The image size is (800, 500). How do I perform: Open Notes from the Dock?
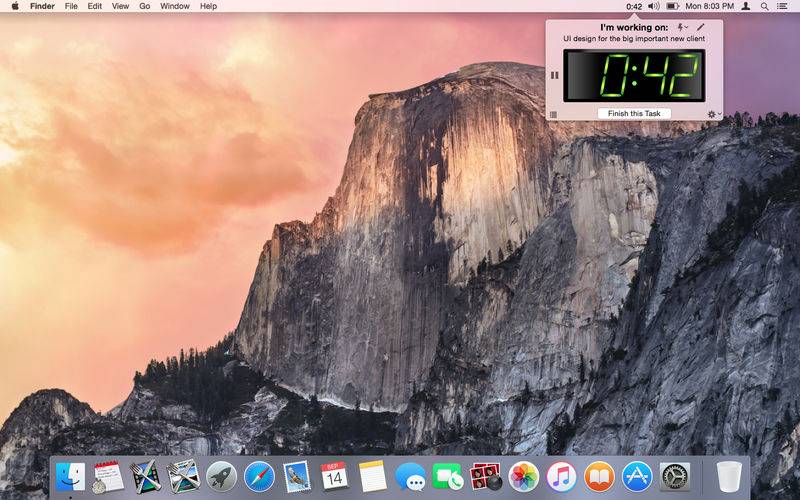pos(372,477)
